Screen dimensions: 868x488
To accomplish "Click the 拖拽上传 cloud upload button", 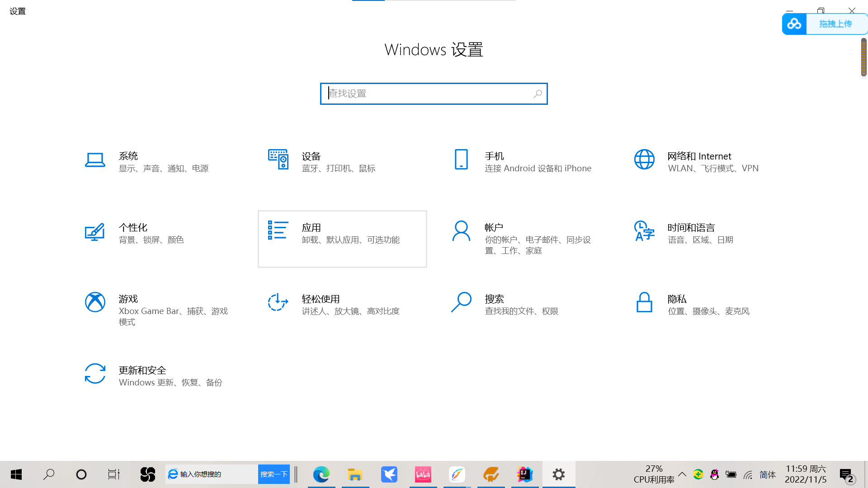I will pos(835,24).
